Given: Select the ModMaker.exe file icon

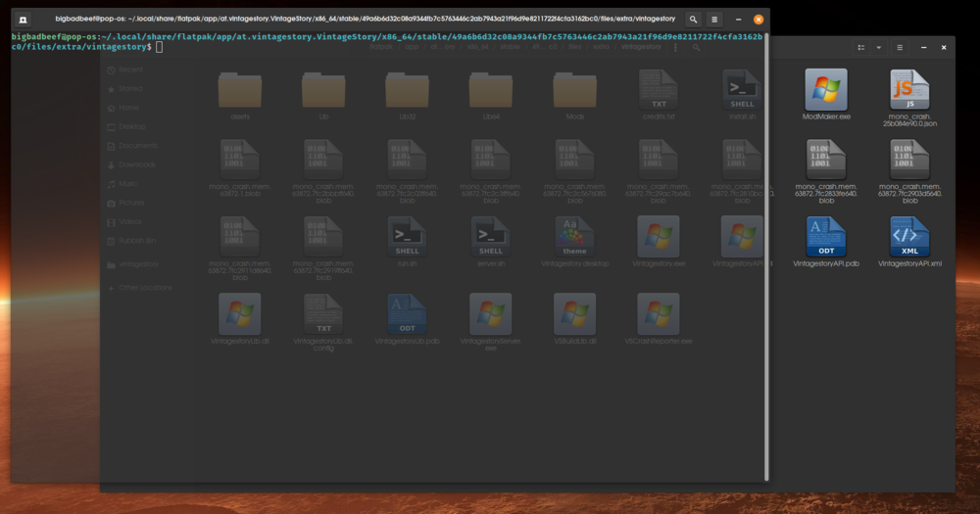Looking at the screenshot, I should [825, 90].
